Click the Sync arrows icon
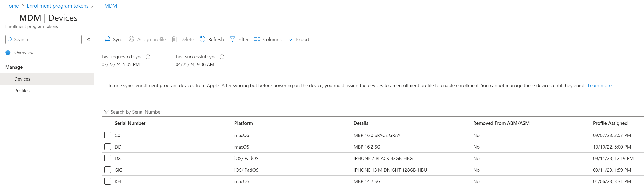 tap(107, 39)
